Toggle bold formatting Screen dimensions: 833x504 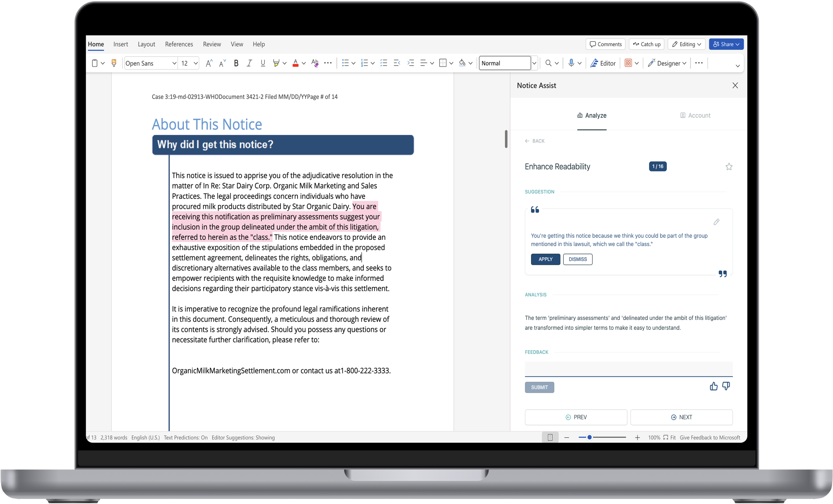pos(236,63)
